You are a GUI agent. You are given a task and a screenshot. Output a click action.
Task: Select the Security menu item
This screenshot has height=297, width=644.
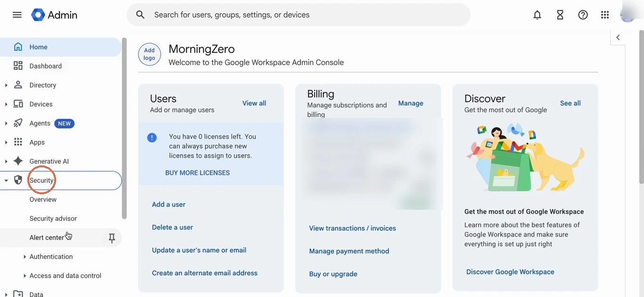click(61, 181)
